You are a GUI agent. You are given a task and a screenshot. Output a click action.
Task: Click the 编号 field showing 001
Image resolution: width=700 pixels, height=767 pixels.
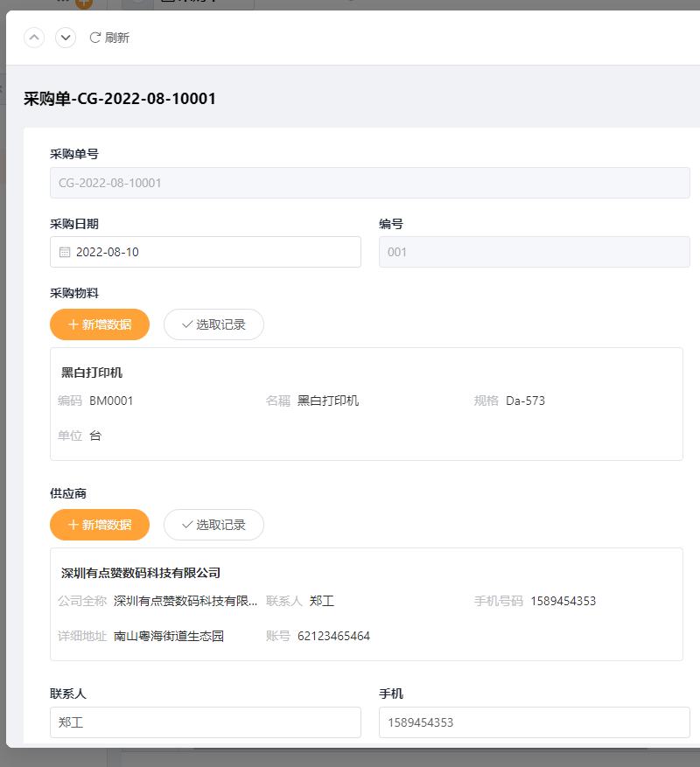535,252
